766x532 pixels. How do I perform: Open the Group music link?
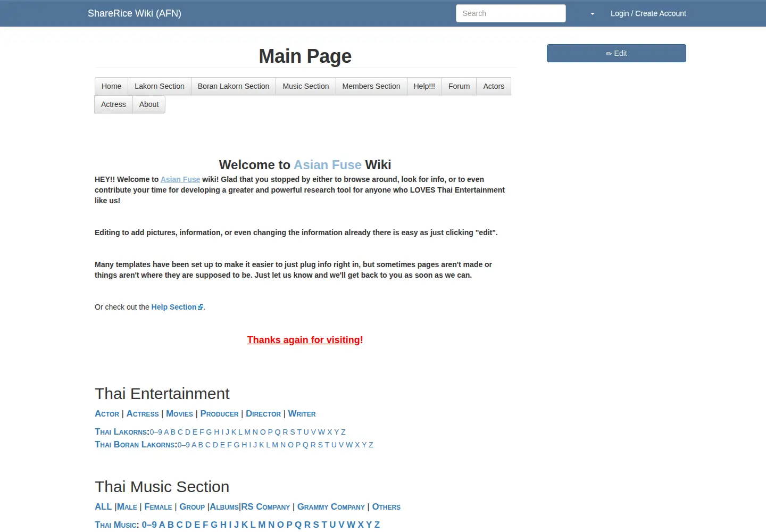click(192, 507)
